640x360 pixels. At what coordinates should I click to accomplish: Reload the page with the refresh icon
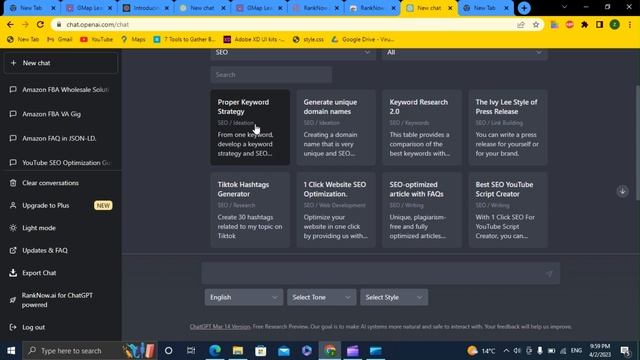point(40,24)
